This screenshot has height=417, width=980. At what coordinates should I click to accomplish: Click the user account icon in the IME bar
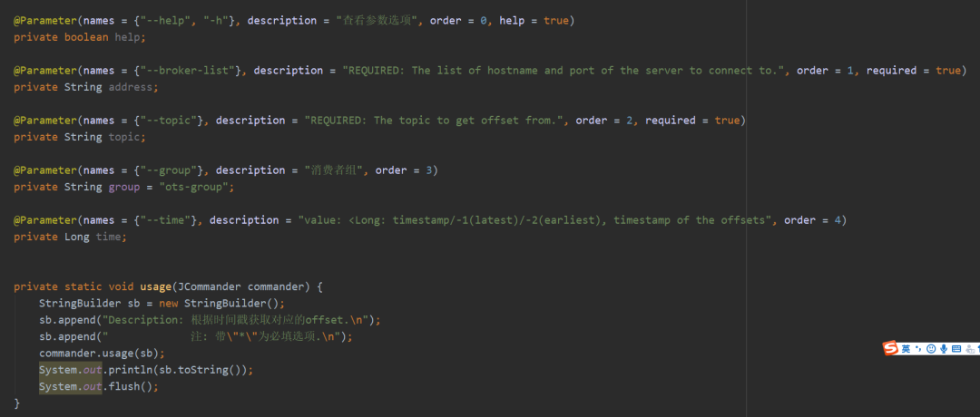click(970, 349)
